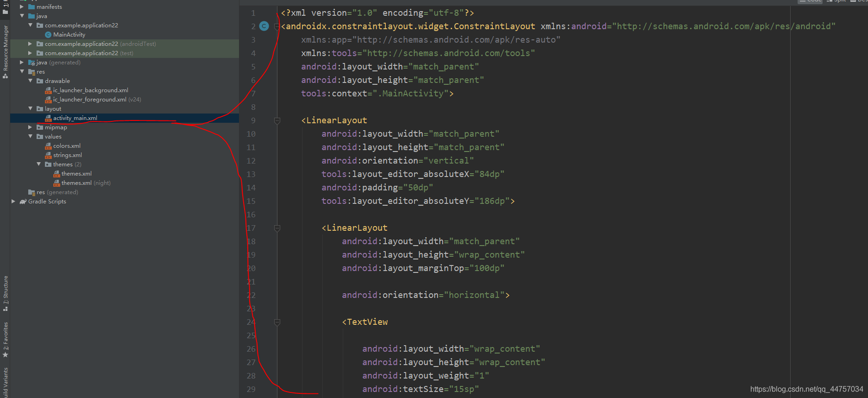Click line number 29 in the gutter

point(251,389)
